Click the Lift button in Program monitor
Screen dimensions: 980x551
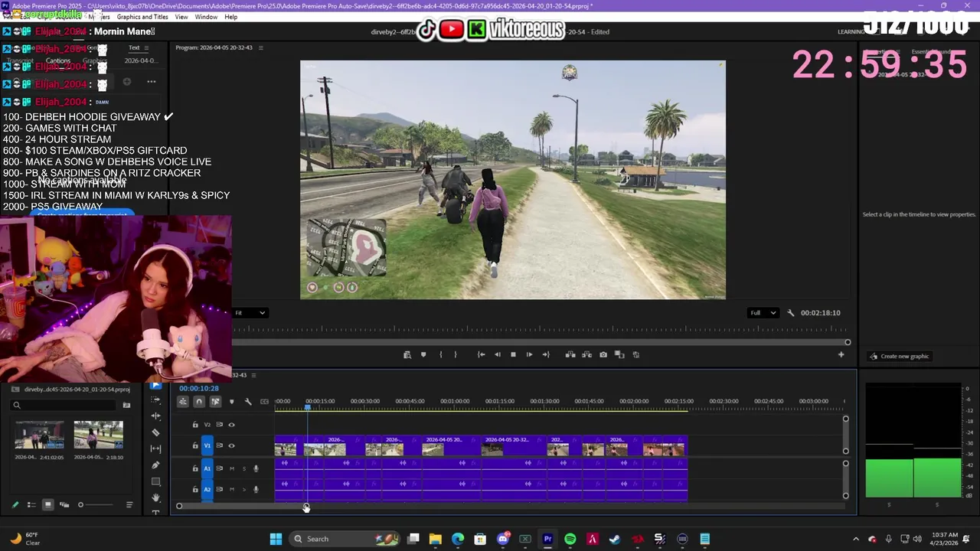pos(570,354)
